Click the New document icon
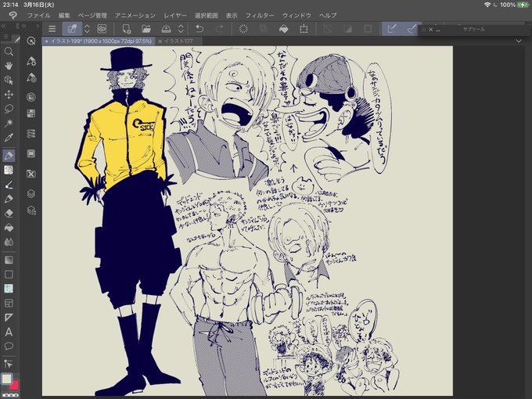 (127, 29)
